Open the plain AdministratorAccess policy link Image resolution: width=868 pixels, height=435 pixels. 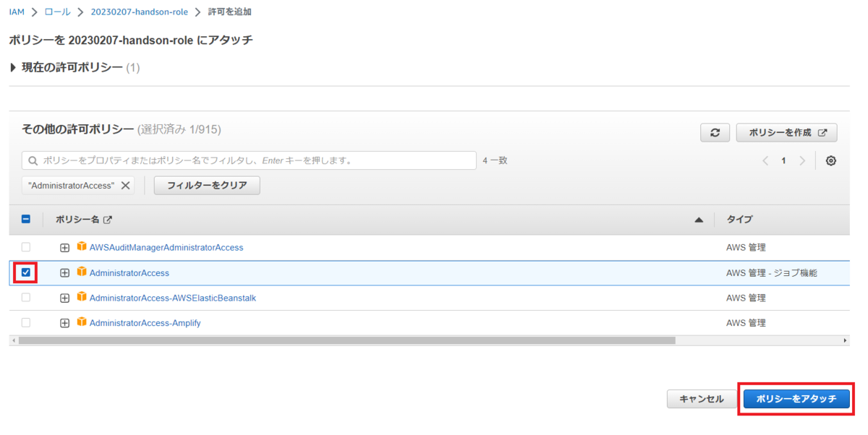pyautogui.click(x=129, y=272)
